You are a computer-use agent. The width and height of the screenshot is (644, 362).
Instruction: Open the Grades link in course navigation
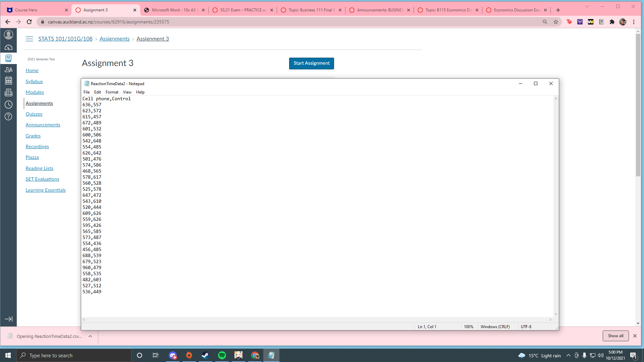33,136
